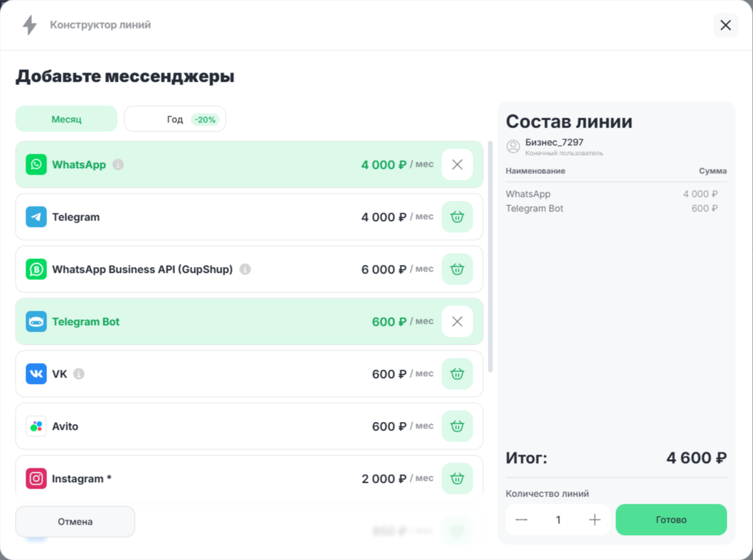Open info icon beside VK

79,374
